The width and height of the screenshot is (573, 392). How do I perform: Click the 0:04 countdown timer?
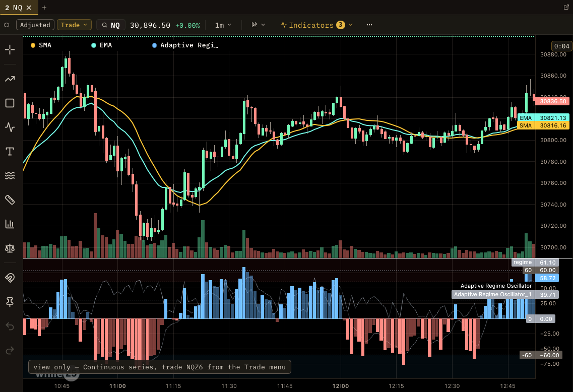pyautogui.click(x=561, y=46)
